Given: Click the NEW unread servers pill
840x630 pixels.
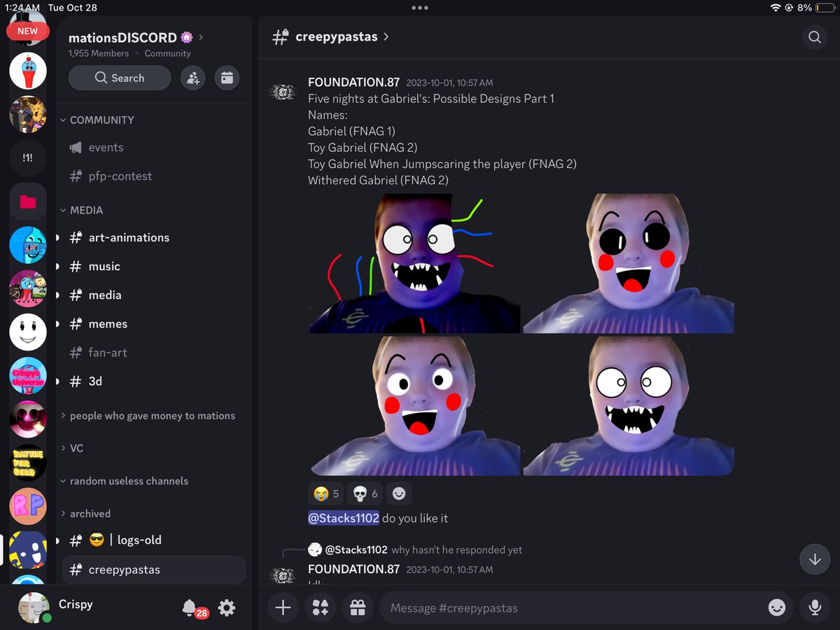Looking at the screenshot, I should point(27,31).
